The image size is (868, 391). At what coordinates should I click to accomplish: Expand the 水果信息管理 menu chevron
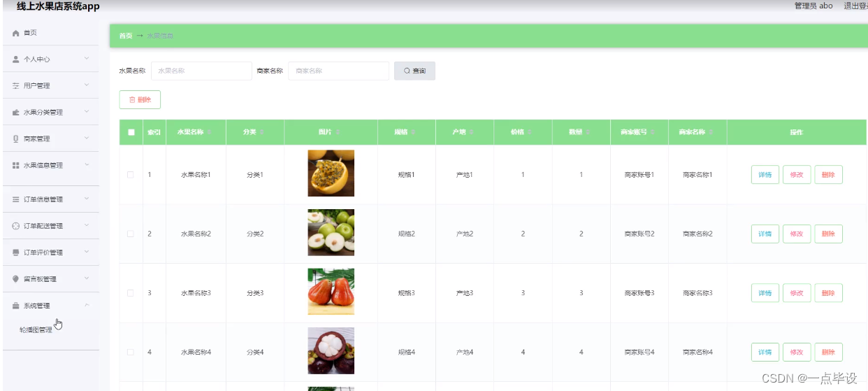click(x=87, y=165)
